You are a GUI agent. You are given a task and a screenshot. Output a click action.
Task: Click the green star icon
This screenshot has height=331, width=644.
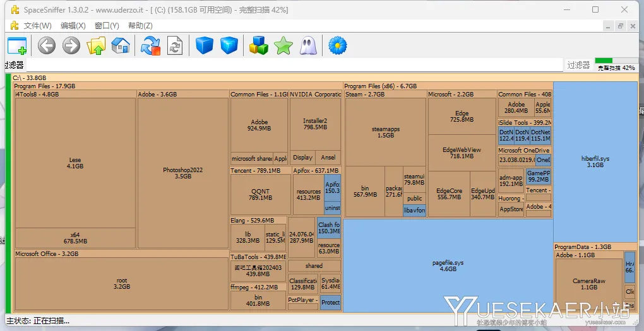click(283, 45)
